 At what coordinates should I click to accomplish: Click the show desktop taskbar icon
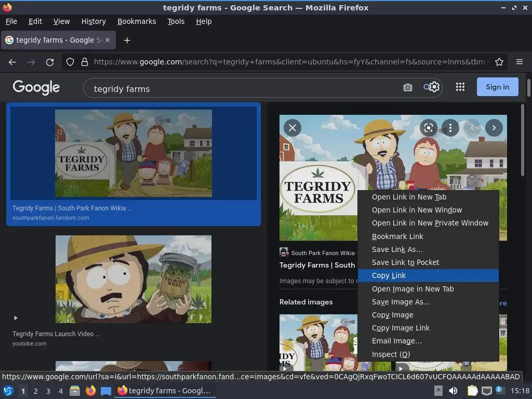pos(106,391)
